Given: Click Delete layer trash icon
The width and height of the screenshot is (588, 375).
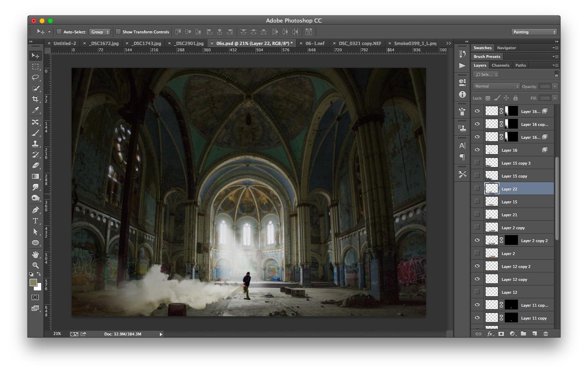Looking at the screenshot, I should [546, 334].
